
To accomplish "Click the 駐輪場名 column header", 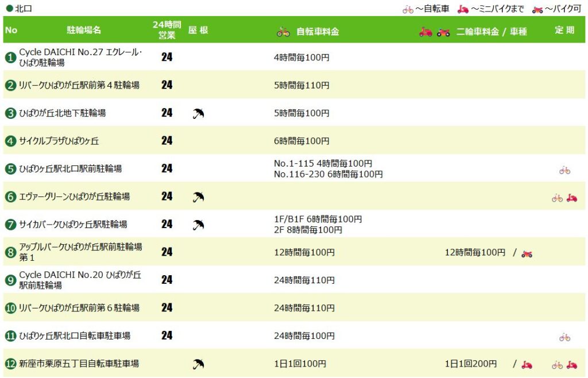I will click(x=84, y=30).
